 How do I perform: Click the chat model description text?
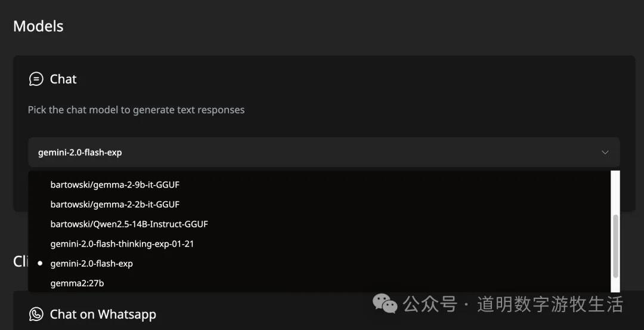tap(136, 110)
